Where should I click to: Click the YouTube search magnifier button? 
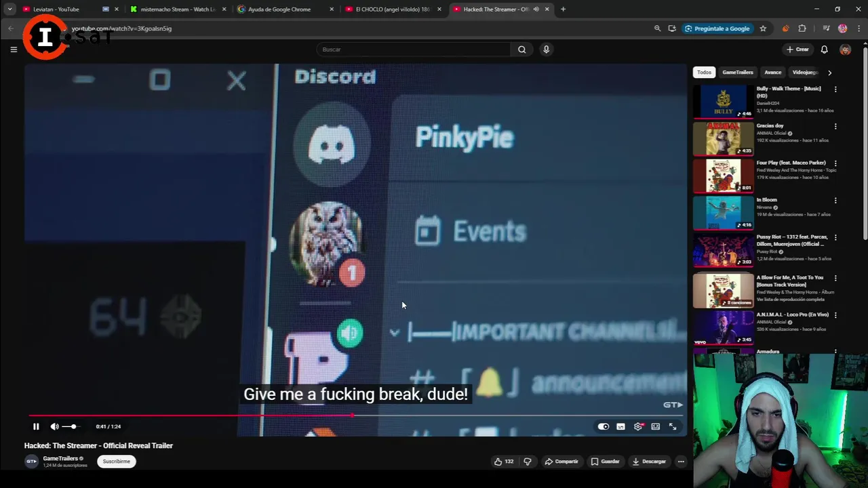point(521,49)
